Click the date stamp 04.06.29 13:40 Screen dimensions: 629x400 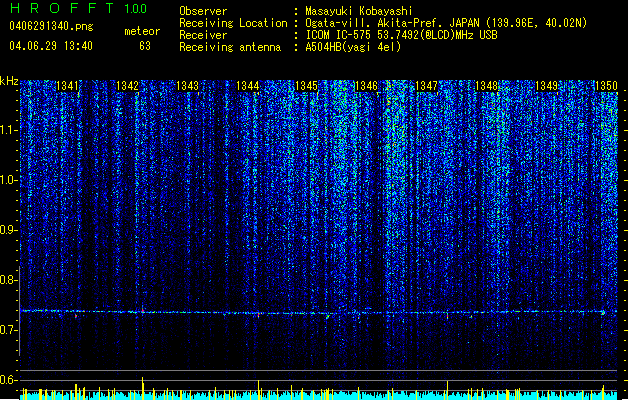click(51, 46)
